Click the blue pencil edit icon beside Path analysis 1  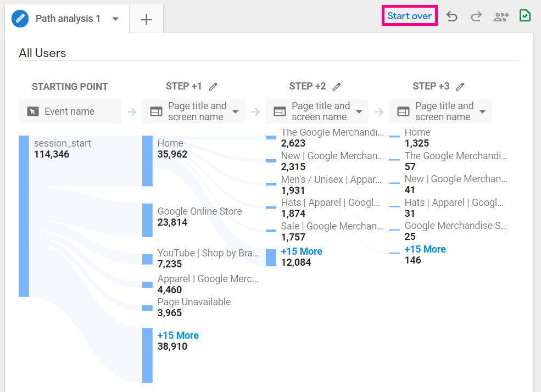pos(20,19)
